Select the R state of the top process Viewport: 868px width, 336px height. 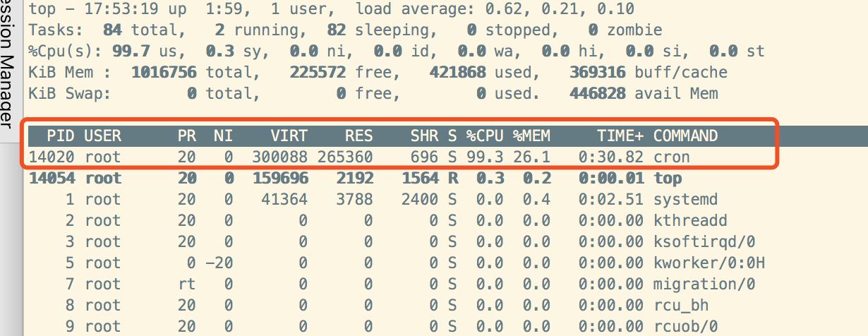click(452, 178)
